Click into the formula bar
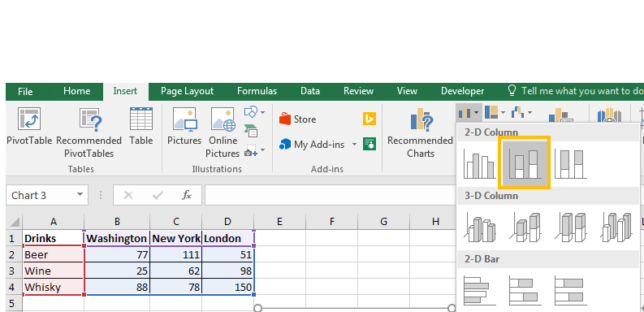The width and height of the screenshot is (644, 312). (330, 195)
